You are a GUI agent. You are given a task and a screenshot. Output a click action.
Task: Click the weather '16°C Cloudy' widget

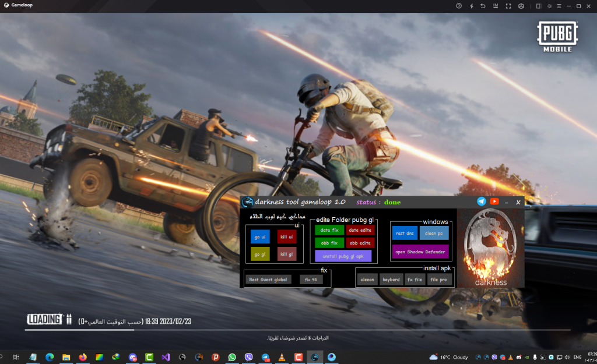[448, 357]
